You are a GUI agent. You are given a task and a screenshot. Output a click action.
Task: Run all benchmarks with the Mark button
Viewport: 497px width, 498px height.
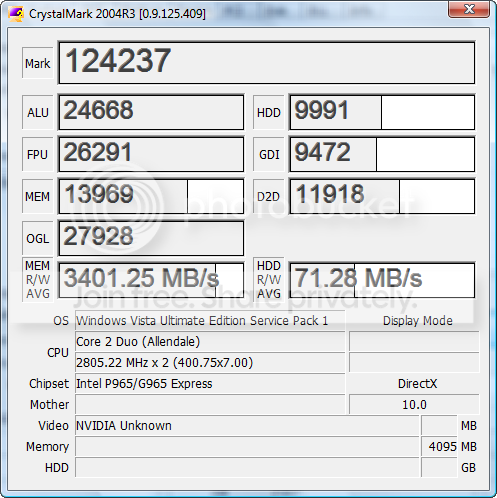(x=38, y=63)
